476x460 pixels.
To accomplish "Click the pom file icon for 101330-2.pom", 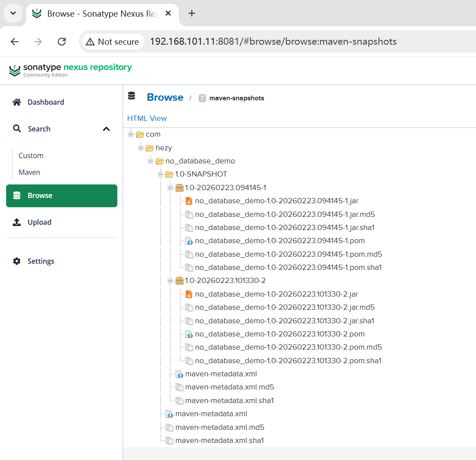I will (x=189, y=334).
